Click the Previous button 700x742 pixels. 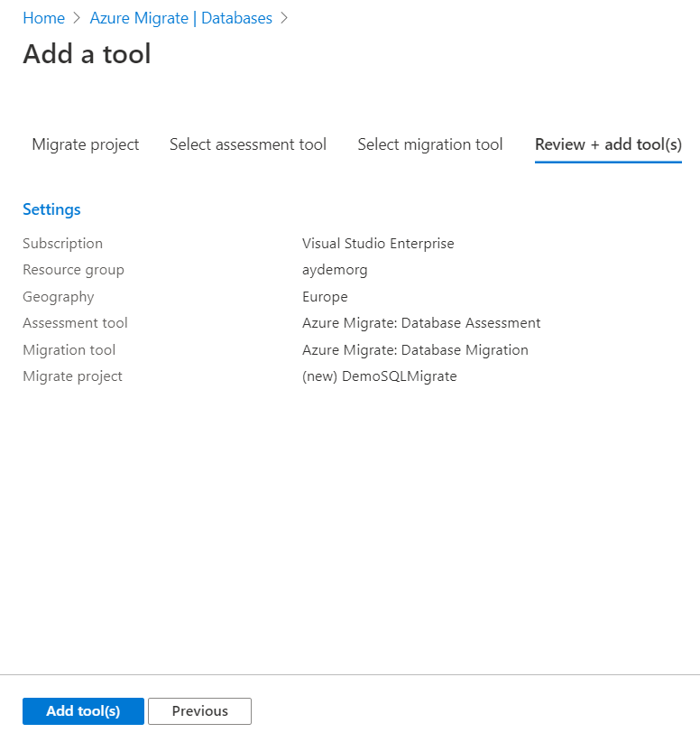coord(199,711)
